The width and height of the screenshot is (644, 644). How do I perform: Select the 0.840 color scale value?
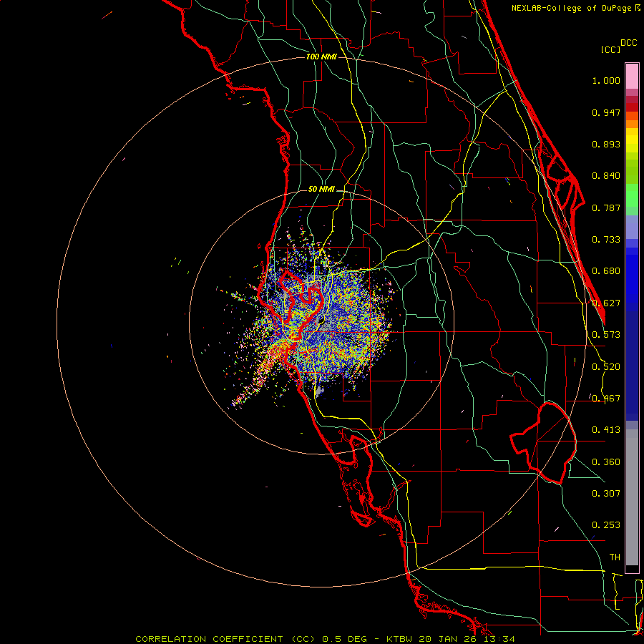coord(606,176)
